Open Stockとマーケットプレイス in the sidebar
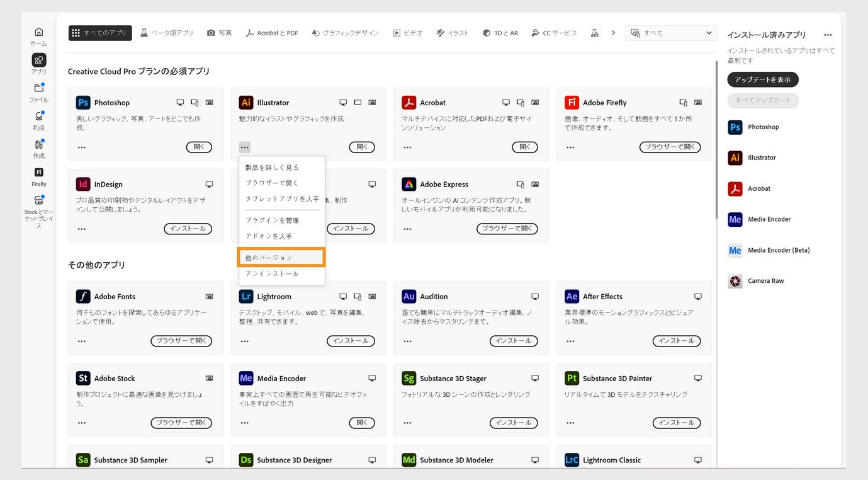 click(38, 211)
